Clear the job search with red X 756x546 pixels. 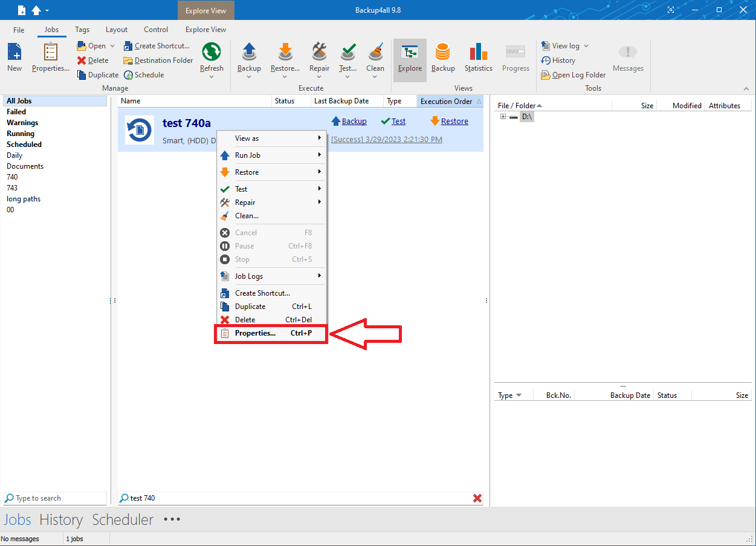click(477, 498)
